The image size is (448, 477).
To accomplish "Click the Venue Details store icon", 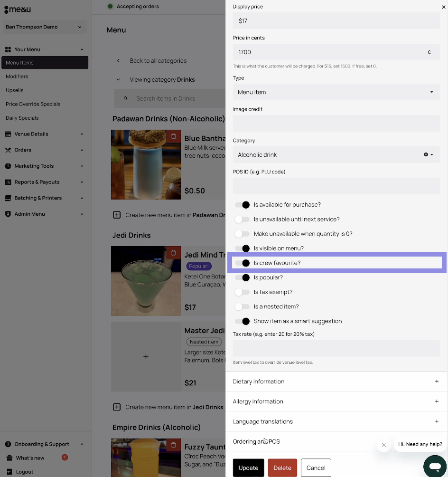I will click(8, 134).
